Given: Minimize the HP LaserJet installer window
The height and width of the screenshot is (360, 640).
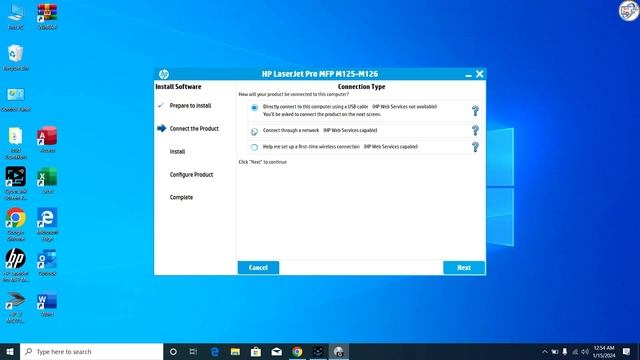Looking at the screenshot, I should tap(468, 74).
